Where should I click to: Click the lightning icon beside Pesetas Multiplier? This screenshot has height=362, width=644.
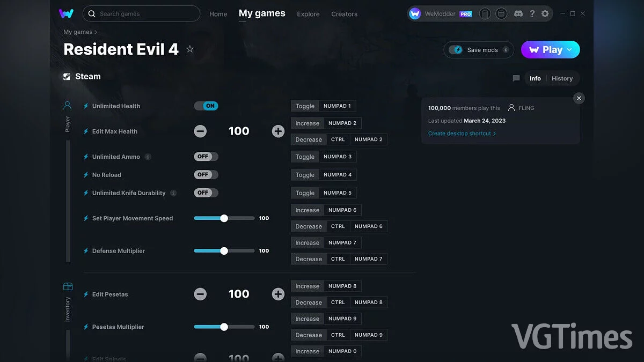pos(86,327)
